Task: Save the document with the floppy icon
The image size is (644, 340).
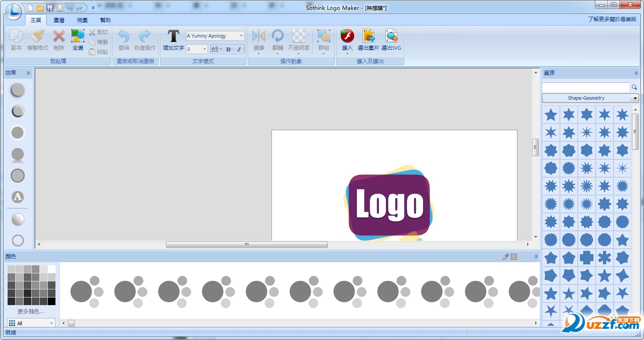Action: tap(50, 8)
